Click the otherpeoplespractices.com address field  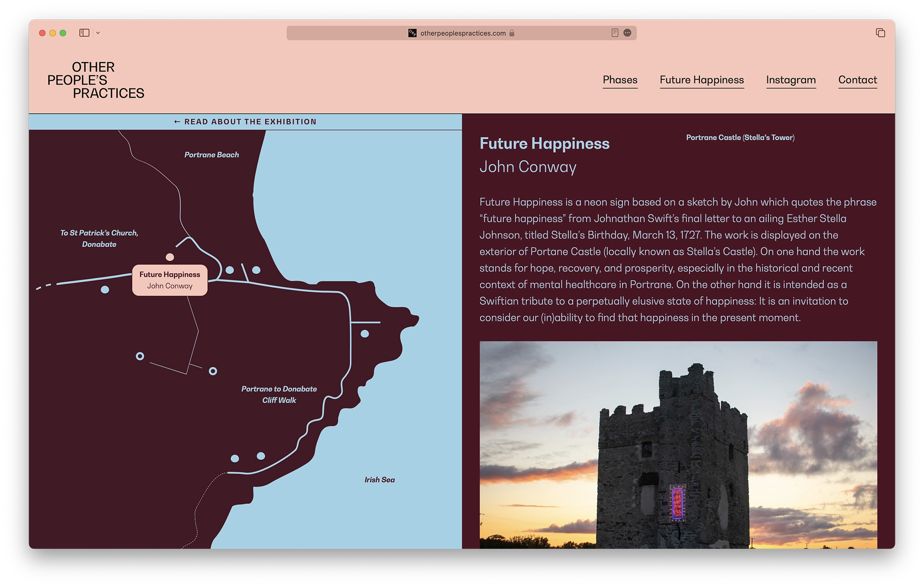(462, 33)
